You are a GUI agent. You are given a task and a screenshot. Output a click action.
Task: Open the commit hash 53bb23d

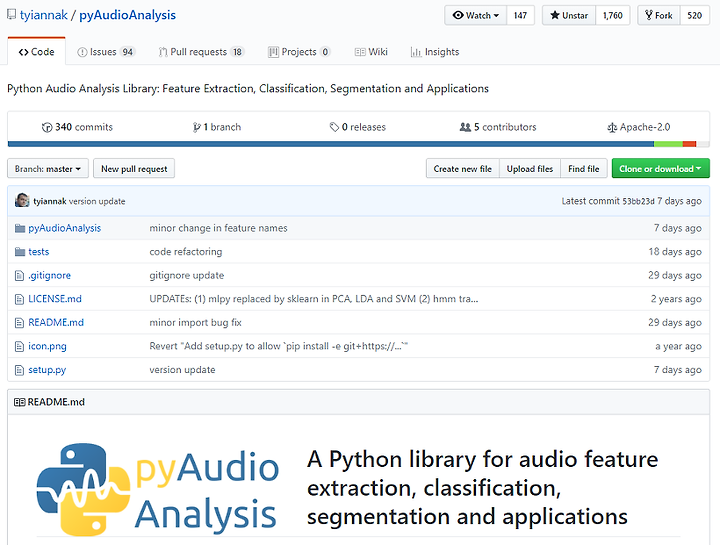638,201
